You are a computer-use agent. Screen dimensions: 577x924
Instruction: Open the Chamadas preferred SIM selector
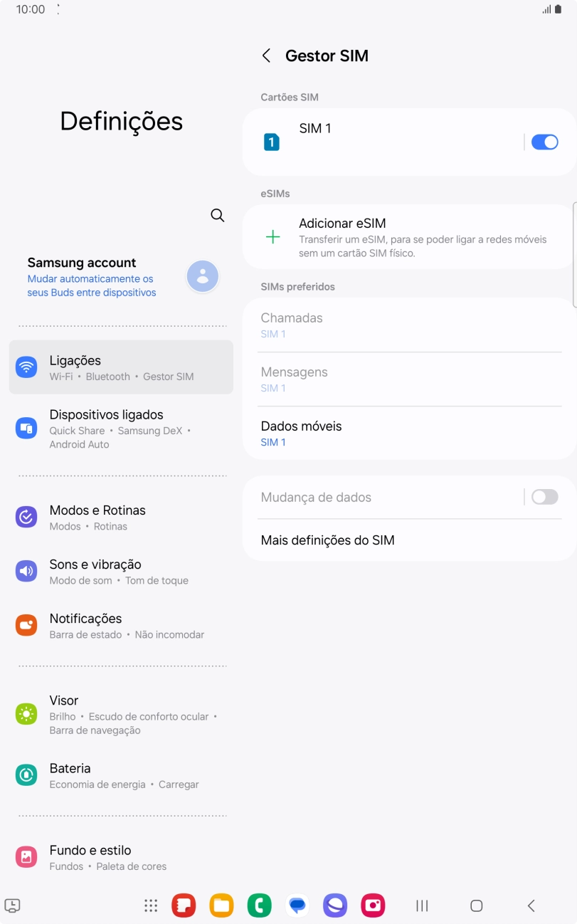[409, 324]
